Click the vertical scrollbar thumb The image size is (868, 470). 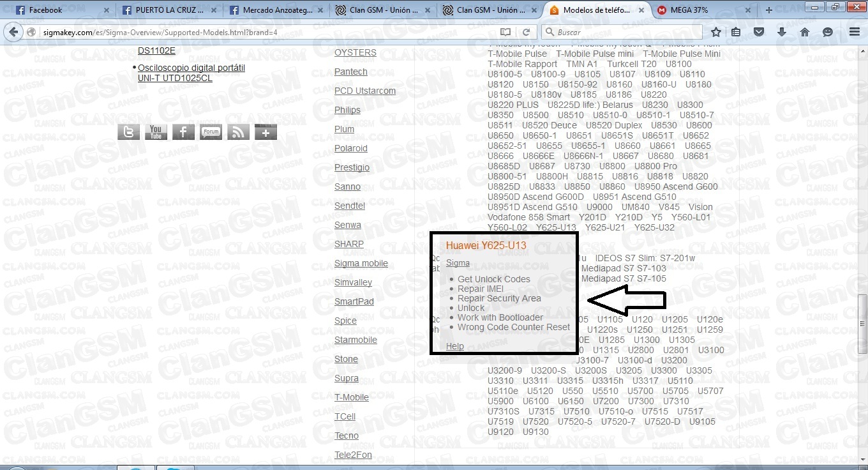[x=862, y=326]
